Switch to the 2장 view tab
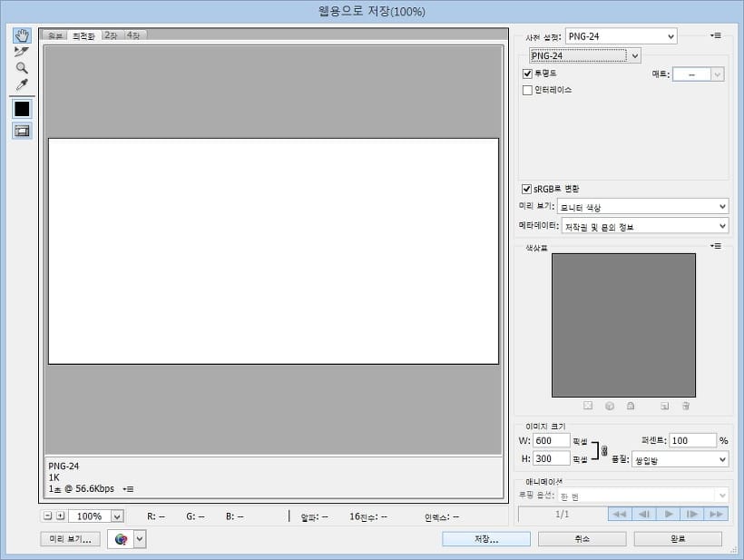This screenshot has height=560, width=744. coord(111,35)
